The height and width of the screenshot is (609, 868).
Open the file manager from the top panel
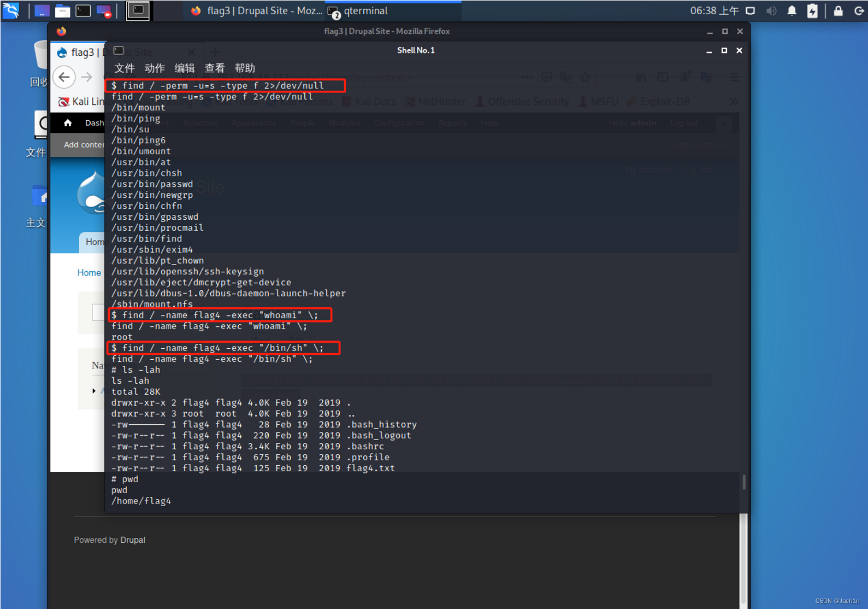point(63,11)
